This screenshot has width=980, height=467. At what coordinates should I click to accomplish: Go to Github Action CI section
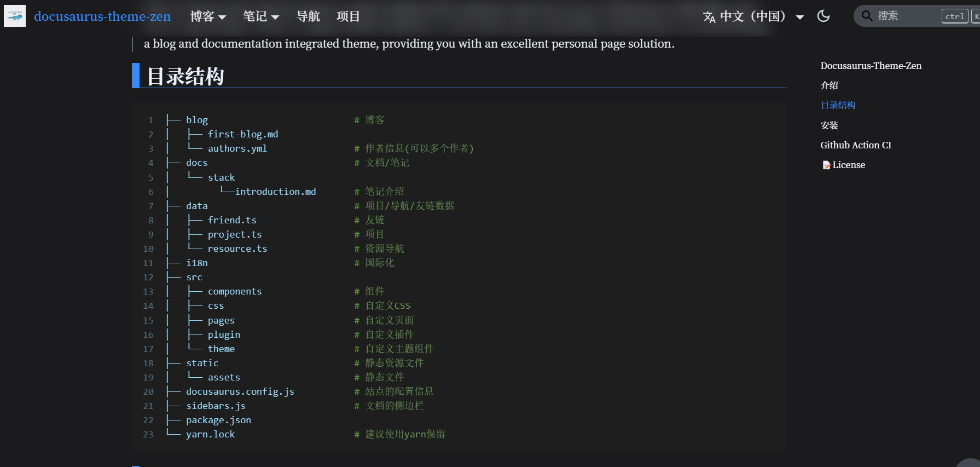856,145
